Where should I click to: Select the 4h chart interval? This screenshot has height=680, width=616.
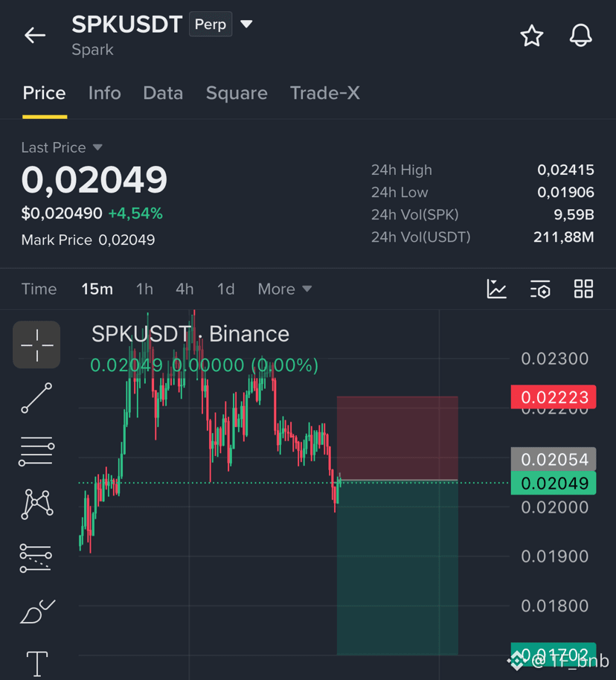coord(185,289)
